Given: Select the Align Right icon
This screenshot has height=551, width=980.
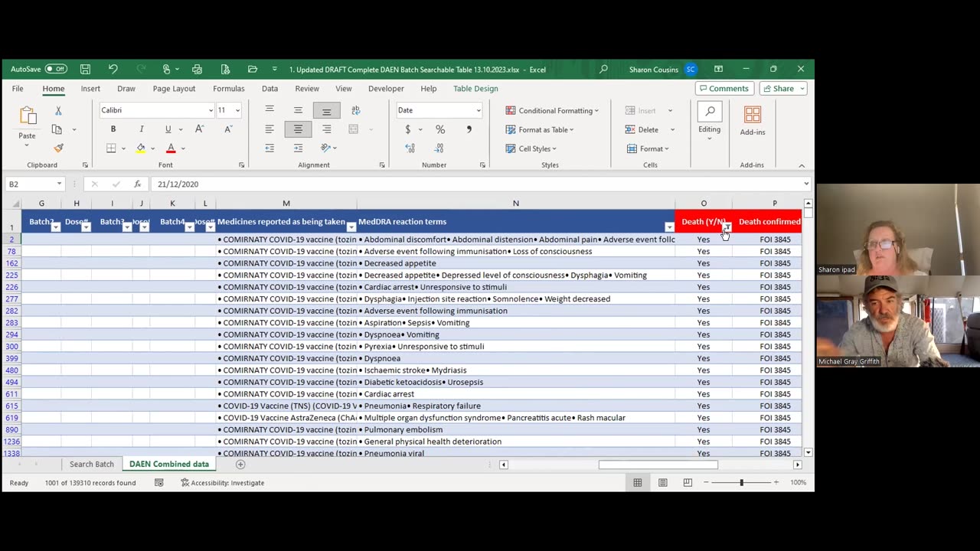Looking at the screenshot, I should click(326, 129).
